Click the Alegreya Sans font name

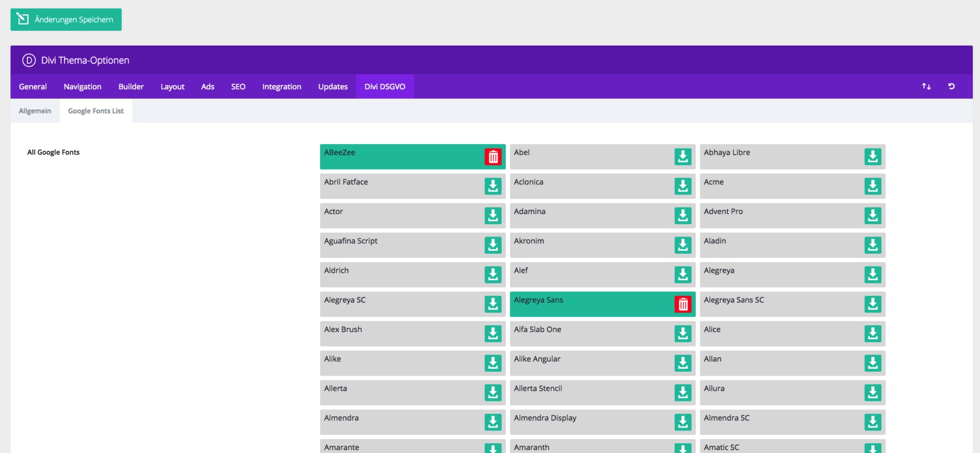coord(538,300)
